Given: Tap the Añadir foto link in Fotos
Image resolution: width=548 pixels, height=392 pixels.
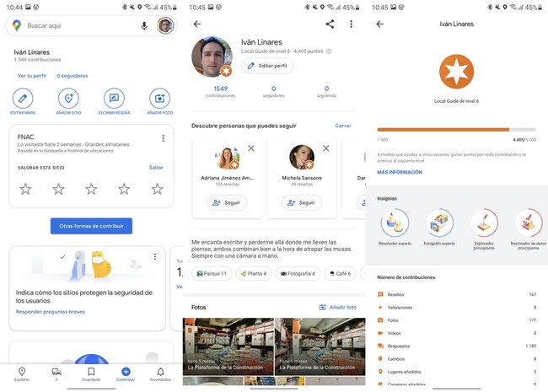Looking at the screenshot, I should click(337, 308).
